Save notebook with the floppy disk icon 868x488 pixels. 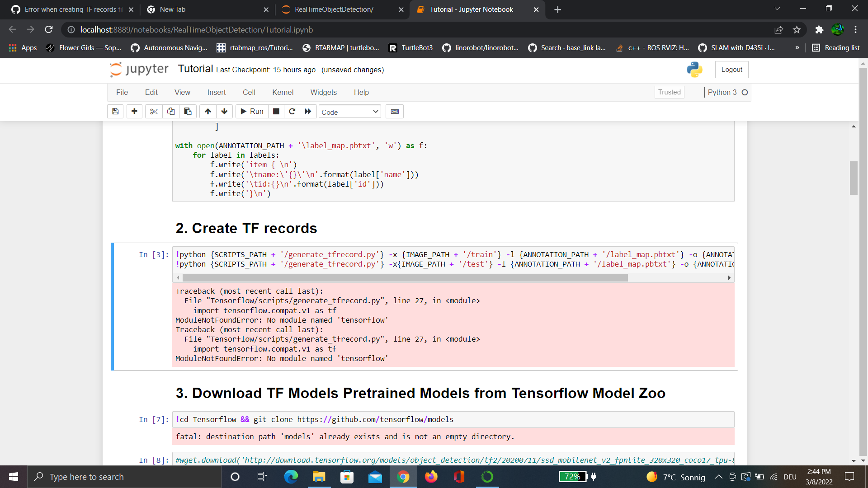115,112
